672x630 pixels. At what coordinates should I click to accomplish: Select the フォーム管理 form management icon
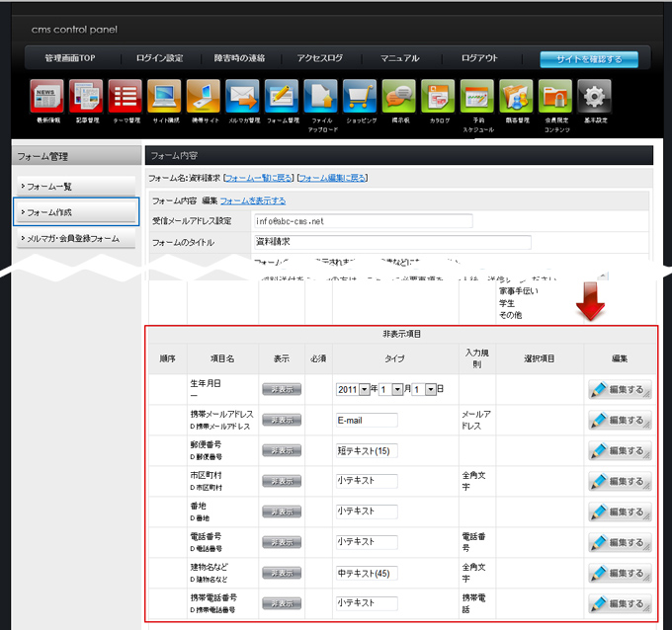282,98
